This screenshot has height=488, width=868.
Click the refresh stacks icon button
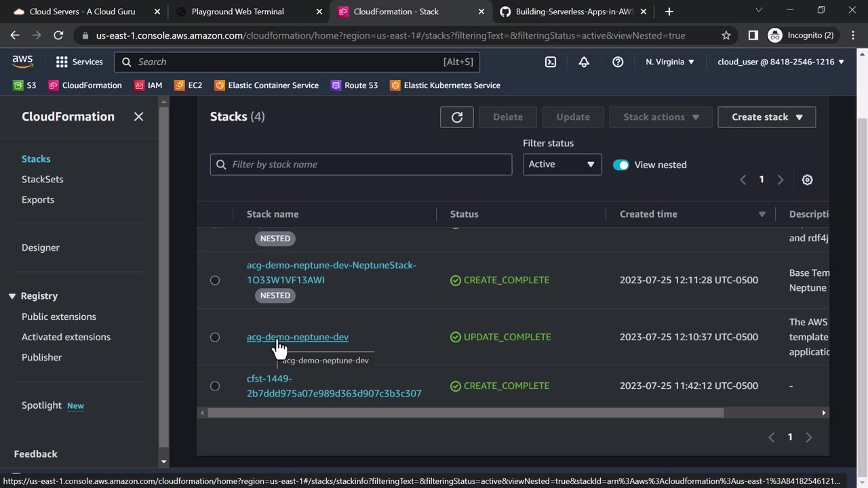point(456,117)
